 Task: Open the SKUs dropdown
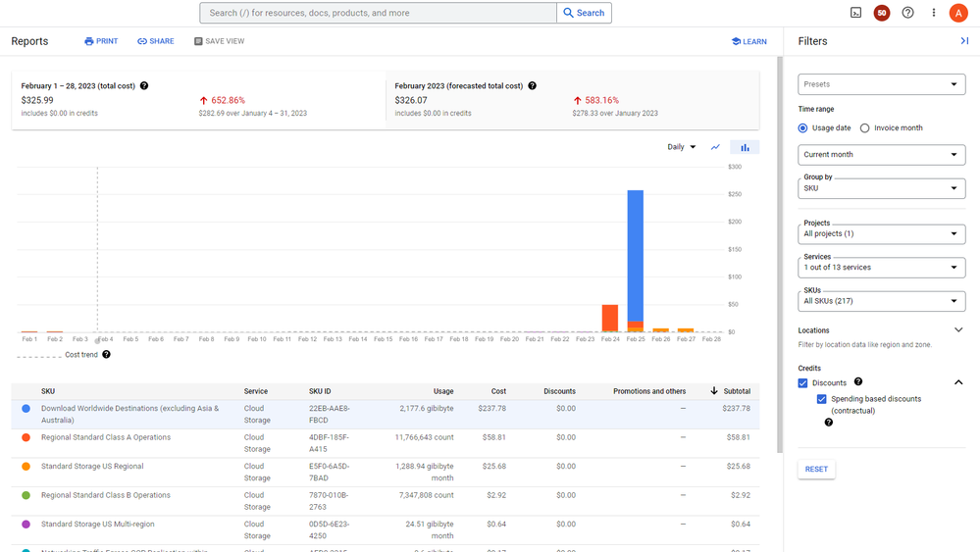pyautogui.click(x=881, y=301)
